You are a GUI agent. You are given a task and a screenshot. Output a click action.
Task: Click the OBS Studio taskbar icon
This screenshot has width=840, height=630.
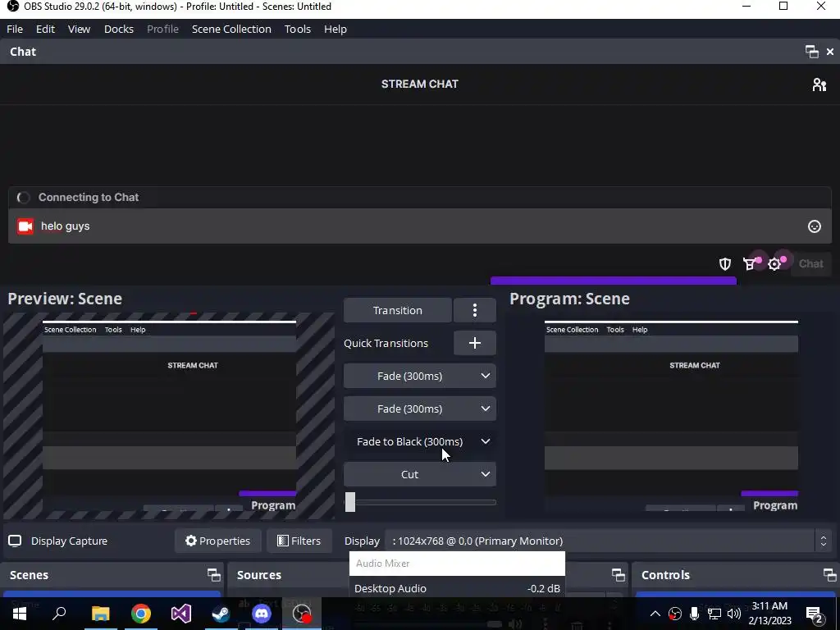tap(302, 614)
